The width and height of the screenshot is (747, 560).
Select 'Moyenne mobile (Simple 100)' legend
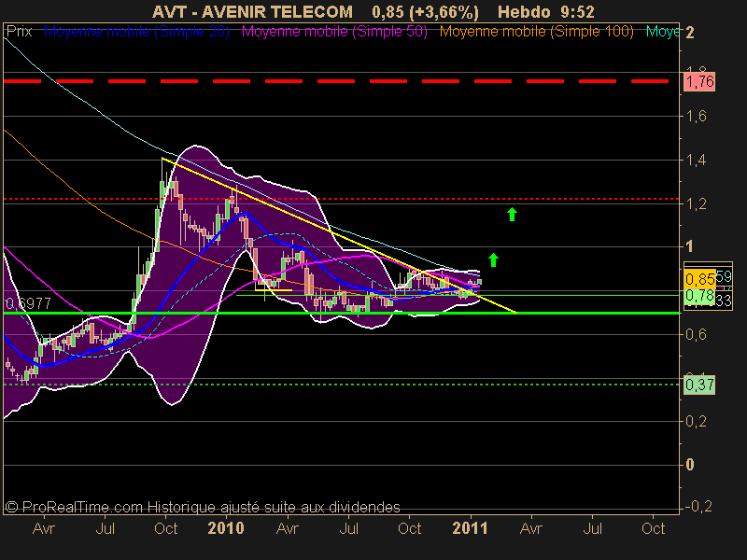click(x=536, y=32)
